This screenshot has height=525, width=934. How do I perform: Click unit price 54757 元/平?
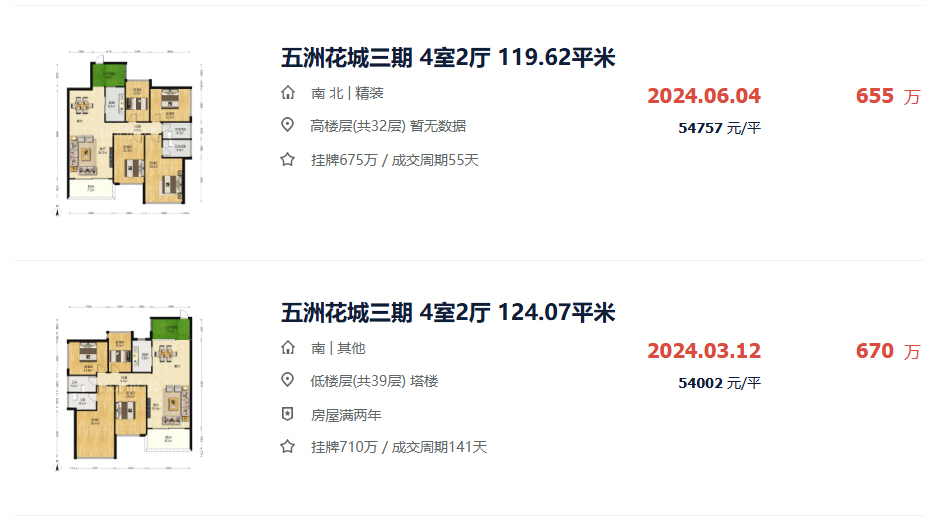pyautogui.click(x=720, y=128)
